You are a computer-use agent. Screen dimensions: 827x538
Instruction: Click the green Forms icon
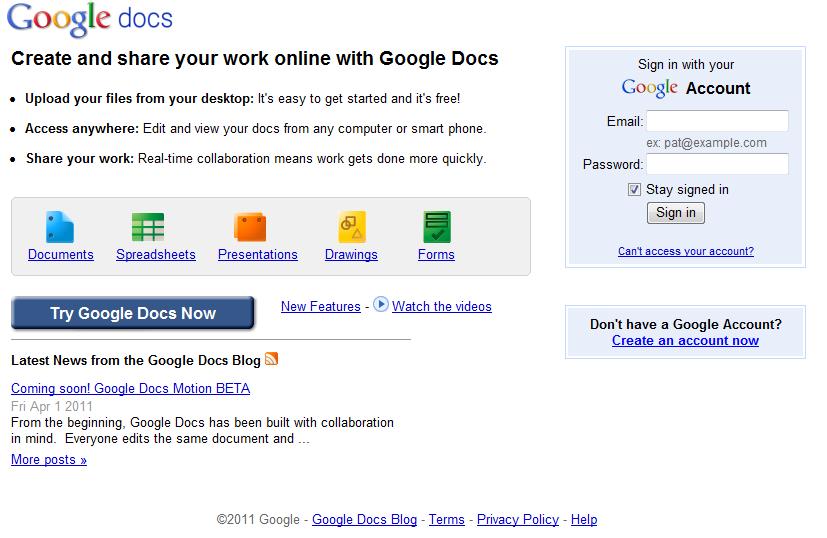[437, 227]
